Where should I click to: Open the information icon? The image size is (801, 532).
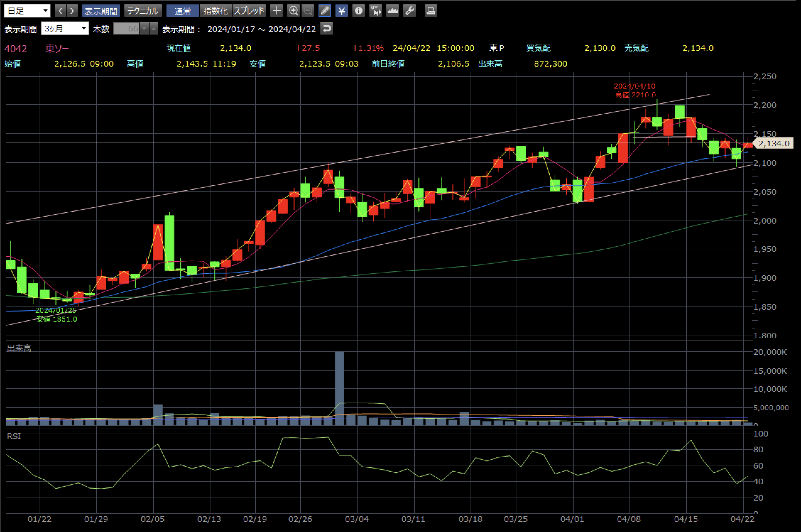point(358,11)
